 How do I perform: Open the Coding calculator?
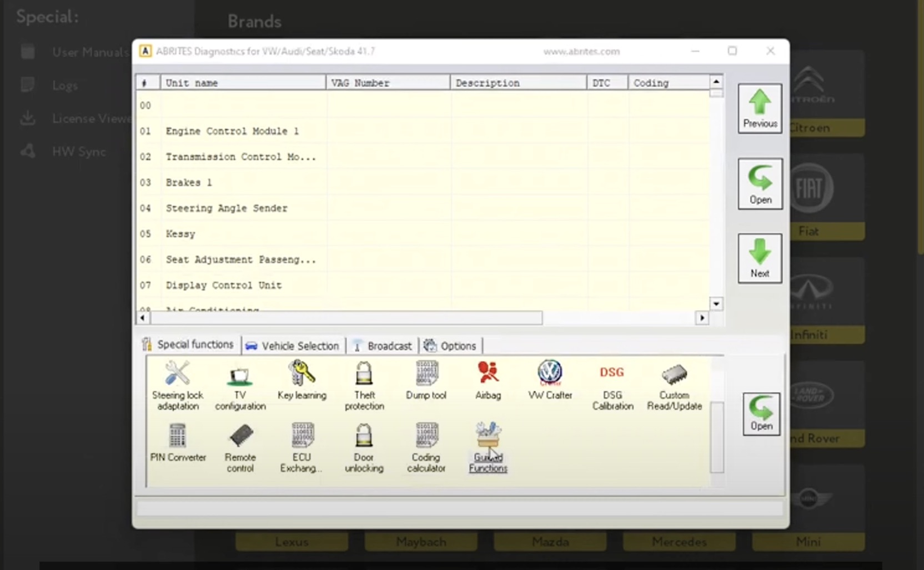[x=426, y=448]
